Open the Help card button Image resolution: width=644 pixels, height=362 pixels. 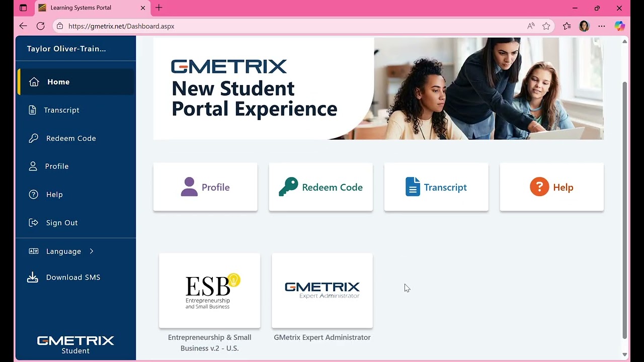click(x=552, y=187)
